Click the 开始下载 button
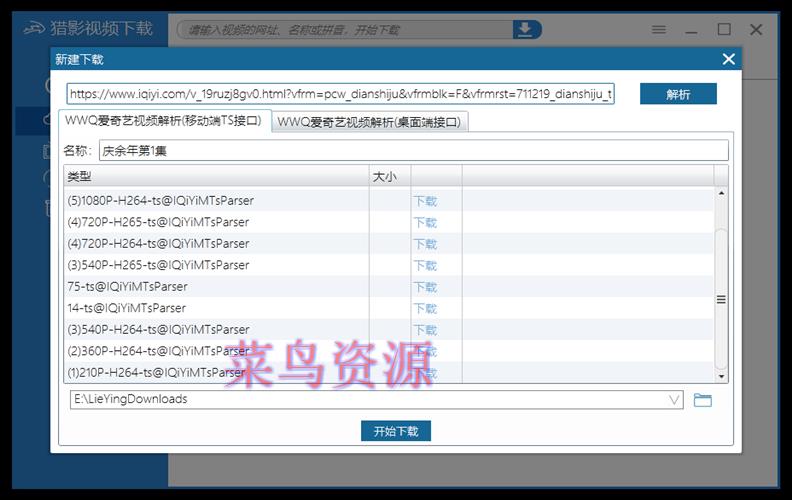Viewport: 792px width, 500px height. [395, 431]
